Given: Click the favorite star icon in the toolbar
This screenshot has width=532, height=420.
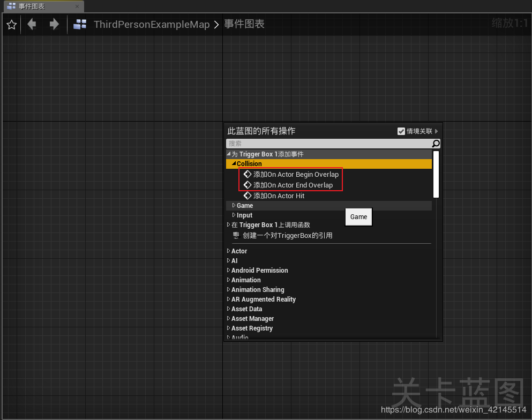Looking at the screenshot, I should tap(12, 25).
